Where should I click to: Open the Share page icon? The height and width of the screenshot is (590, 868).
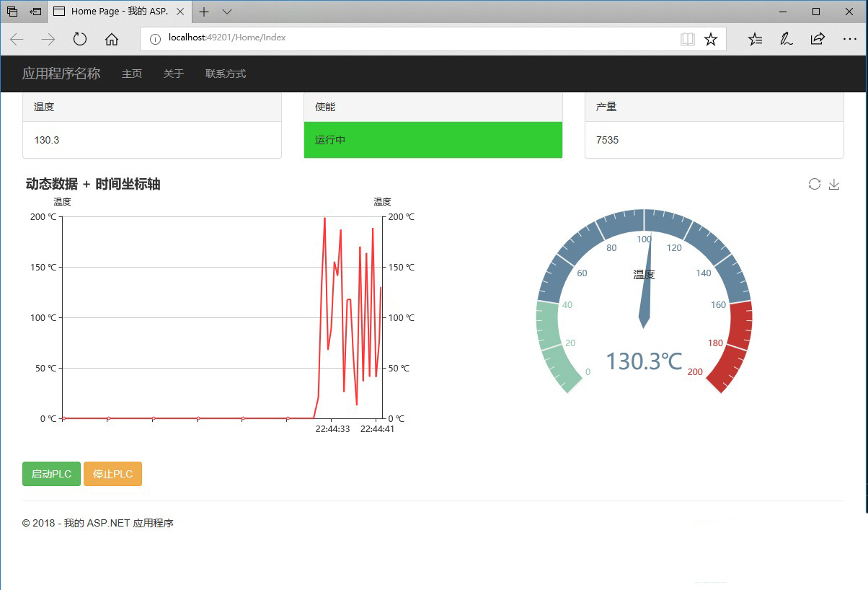coord(818,39)
